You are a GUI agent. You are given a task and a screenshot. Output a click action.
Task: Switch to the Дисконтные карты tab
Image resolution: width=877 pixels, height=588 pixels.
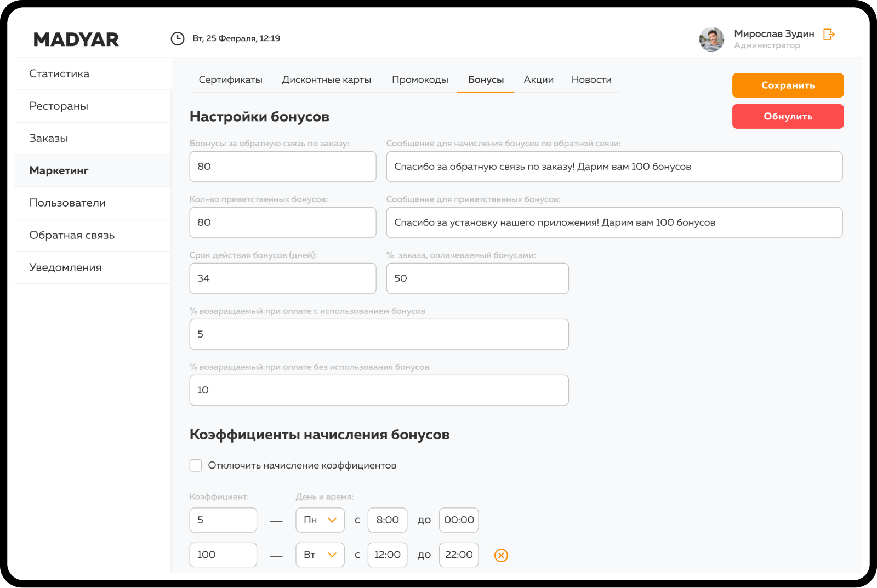[x=327, y=80]
